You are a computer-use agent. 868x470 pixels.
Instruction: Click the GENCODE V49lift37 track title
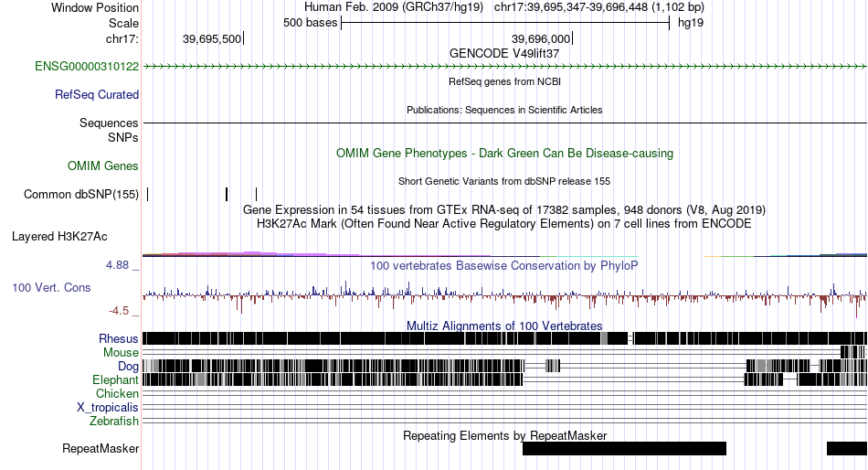(504, 54)
